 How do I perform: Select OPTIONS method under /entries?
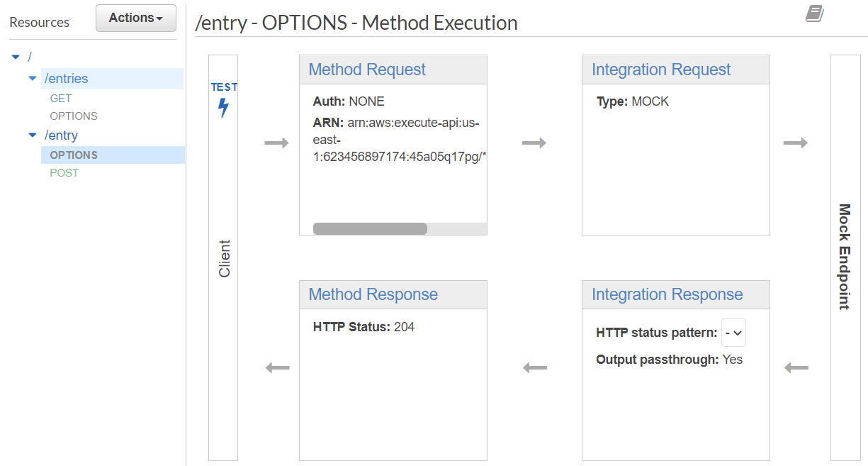click(x=74, y=116)
